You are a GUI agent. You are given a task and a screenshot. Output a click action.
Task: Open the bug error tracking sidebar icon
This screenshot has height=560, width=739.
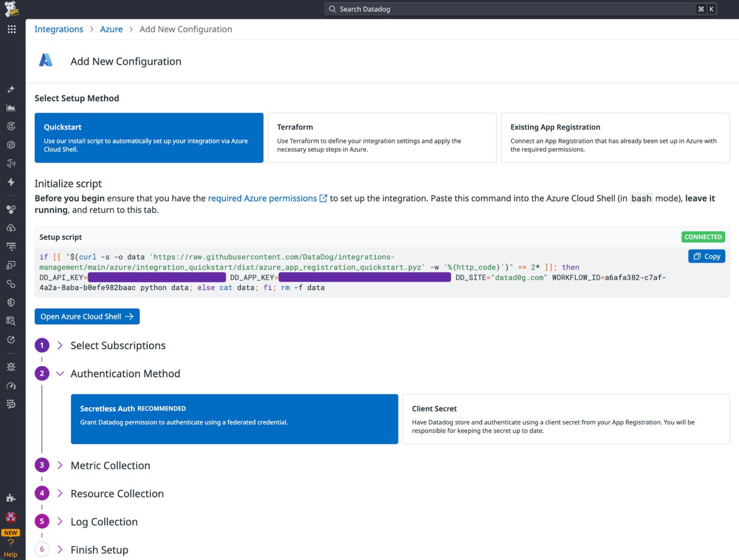point(11,367)
